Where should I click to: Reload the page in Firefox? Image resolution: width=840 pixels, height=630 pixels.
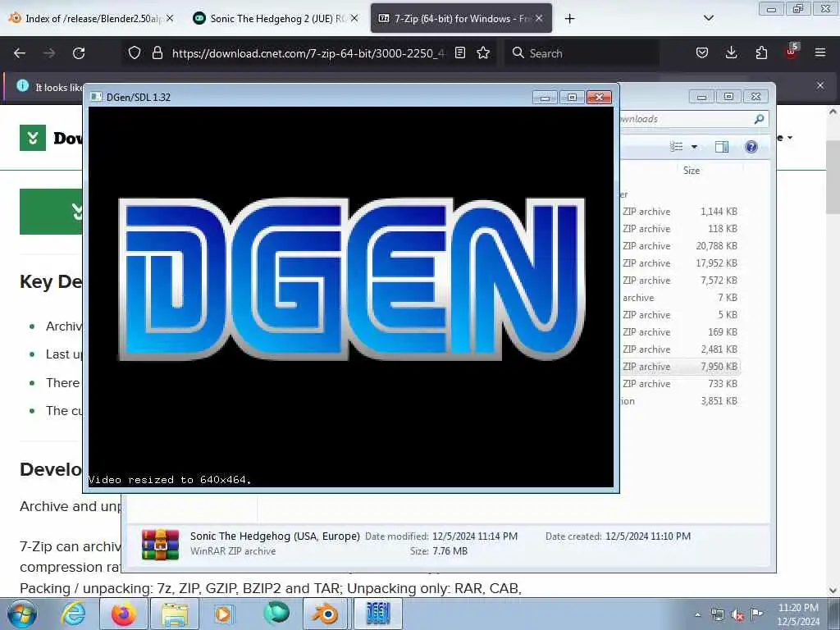tap(79, 53)
